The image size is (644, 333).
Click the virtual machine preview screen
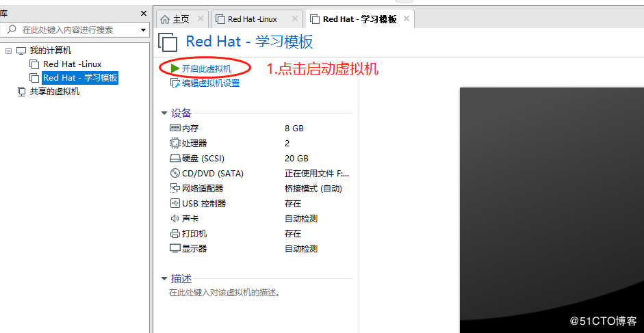click(552, 210)
